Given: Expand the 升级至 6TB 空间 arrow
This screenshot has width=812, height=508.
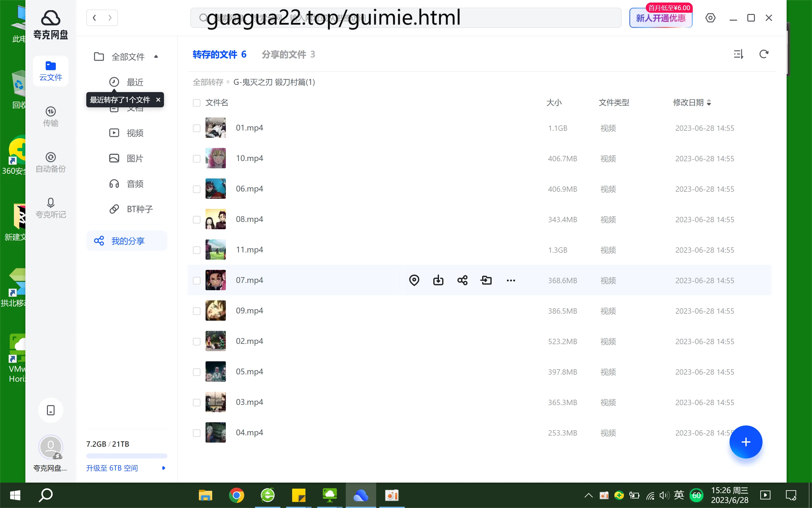Looking at the screenshot, I should pyautogui.click(x=164, y=468).
